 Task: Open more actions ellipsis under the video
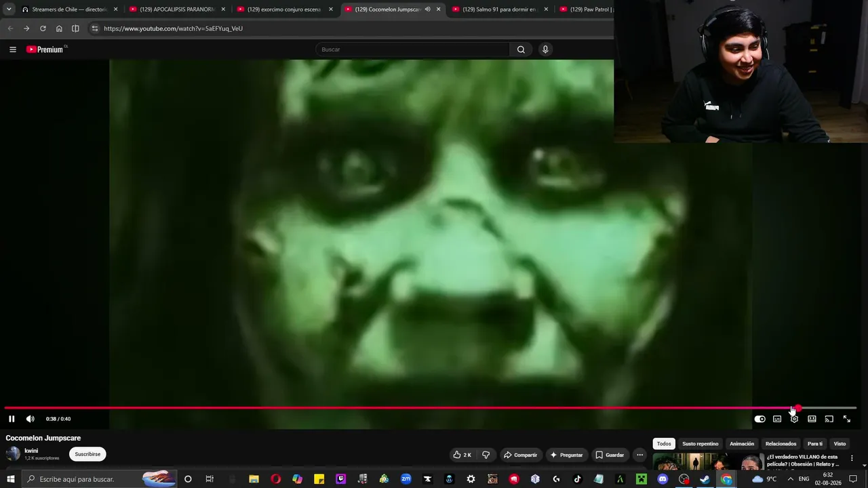click(x=639, y=455)
